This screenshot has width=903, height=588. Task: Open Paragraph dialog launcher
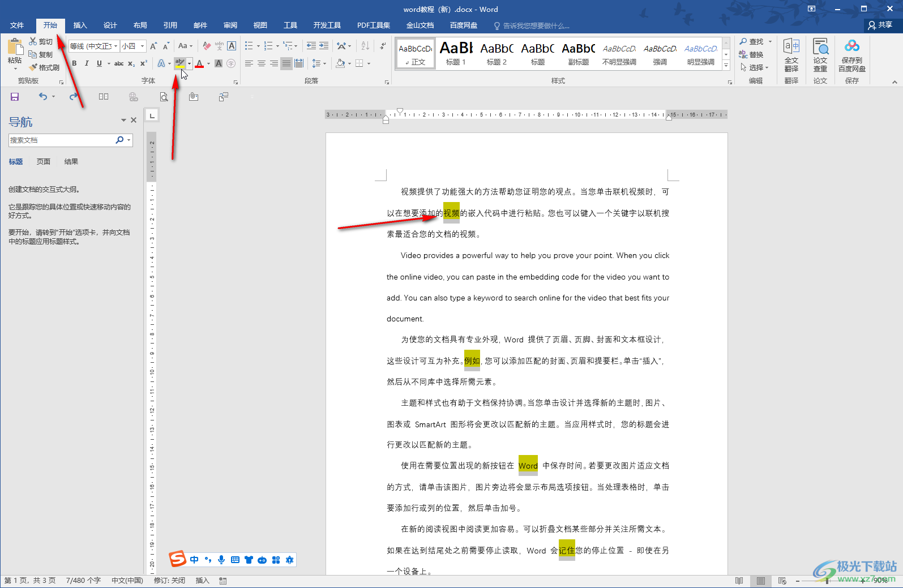387,82
